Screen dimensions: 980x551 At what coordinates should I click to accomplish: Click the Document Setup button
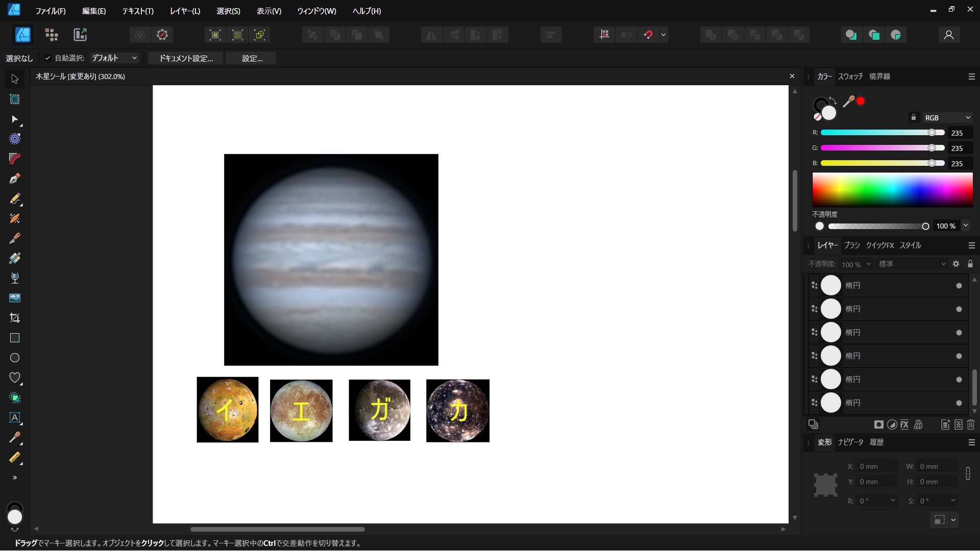(186, 58)
